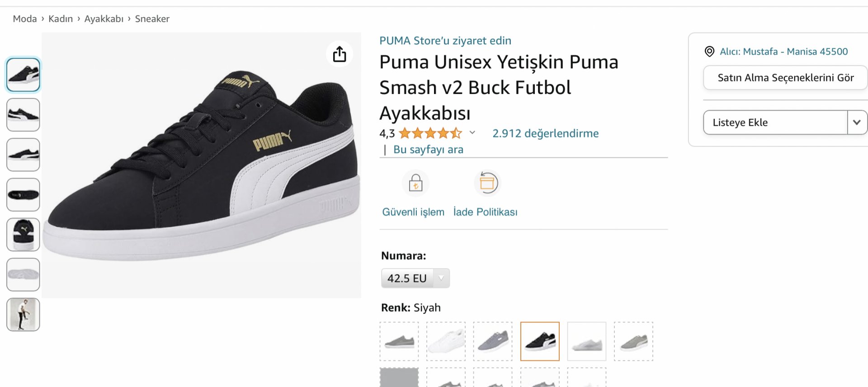868x387 pixels.
Task: Click the İade Politikası return icon
Action: click(x=487, y=183)
